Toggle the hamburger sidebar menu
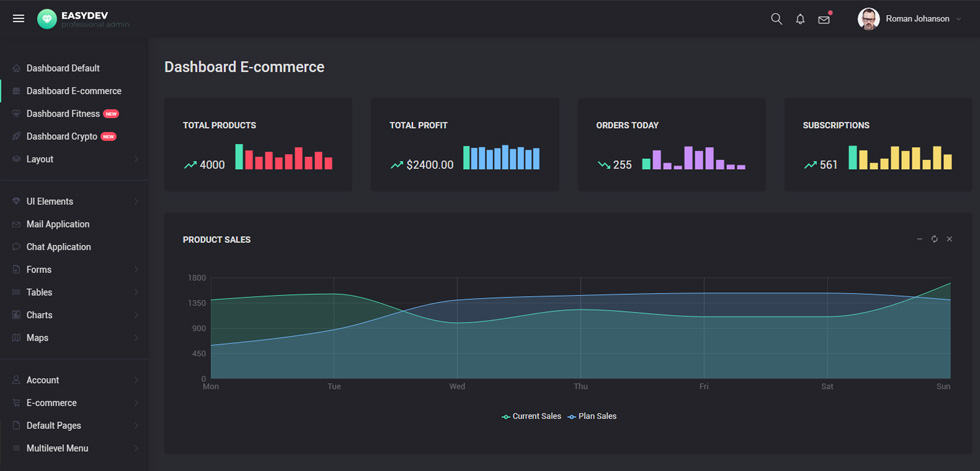The width and height of the screenshot is (980, 471). pos(19,19)
